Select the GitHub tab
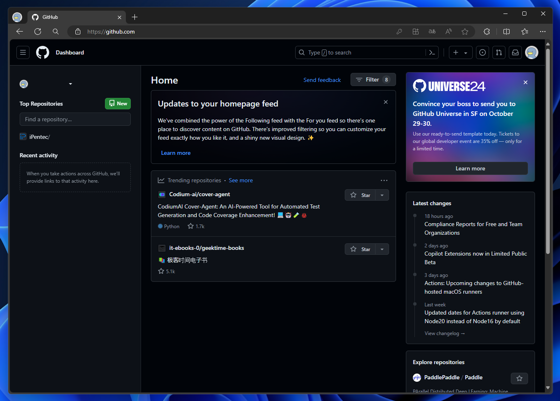This screenshot has height=401, width=560. (76, 17)
